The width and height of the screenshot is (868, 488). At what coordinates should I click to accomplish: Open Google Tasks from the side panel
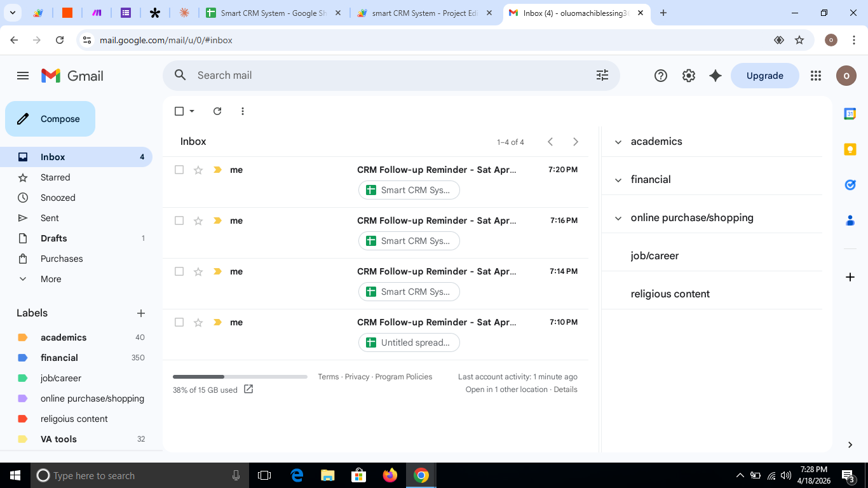tap(850, 184)
